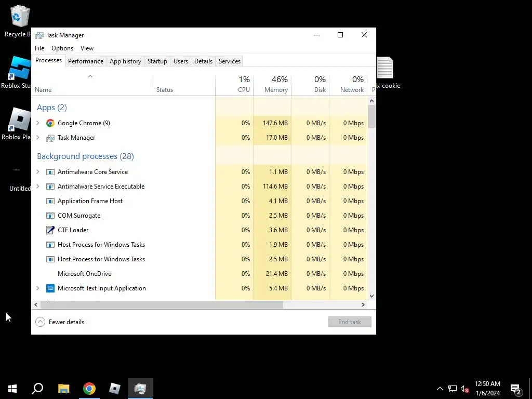Open Roblox from the taskbar

point(115,389)
